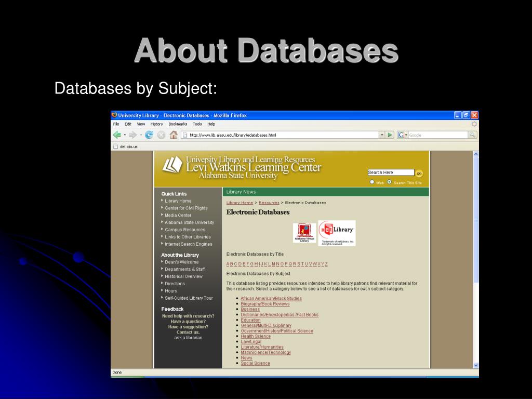The height and width of the screenshot is (399, 532).
Task: Click the URL address bar
Action: coord(280,135)
